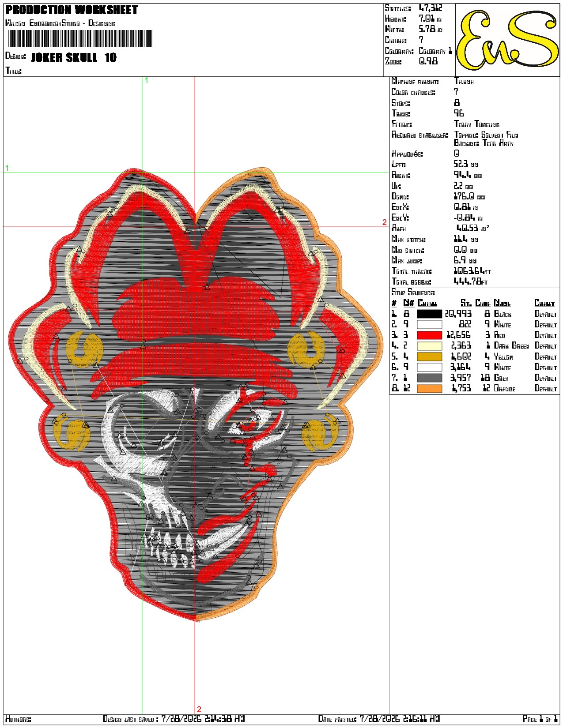Click the Default chart entry in the Black row

coord(546,314)
